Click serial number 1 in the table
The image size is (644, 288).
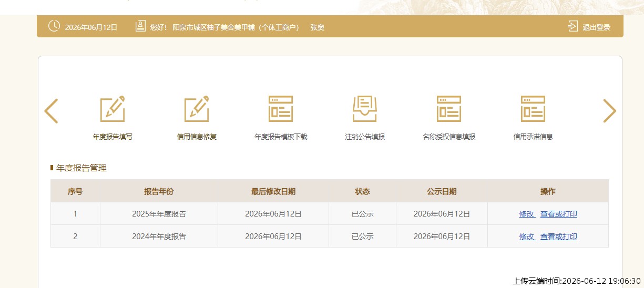[75, 214]
